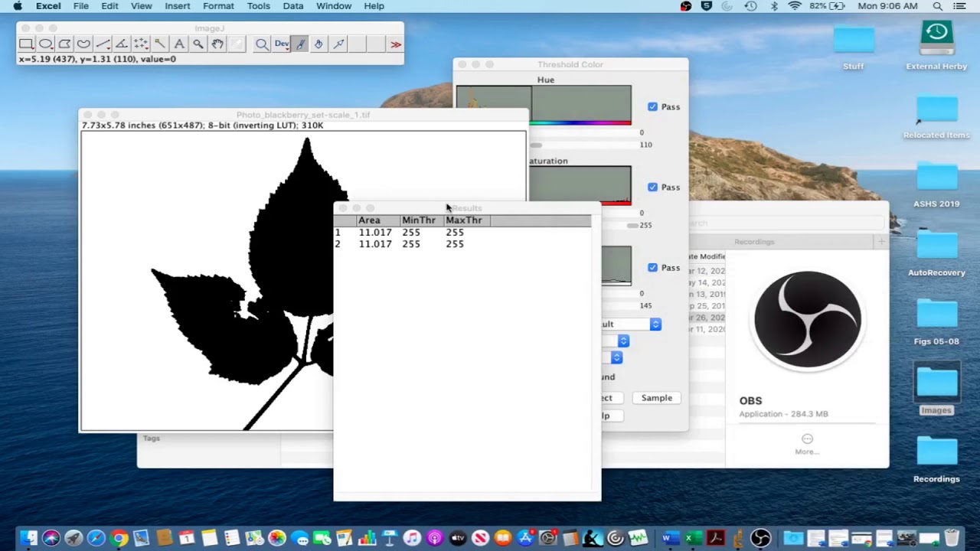Viewport: 980px width, 551px height.
Task: Open Microsoft Word from the Dock
Action: pos(671,538)
